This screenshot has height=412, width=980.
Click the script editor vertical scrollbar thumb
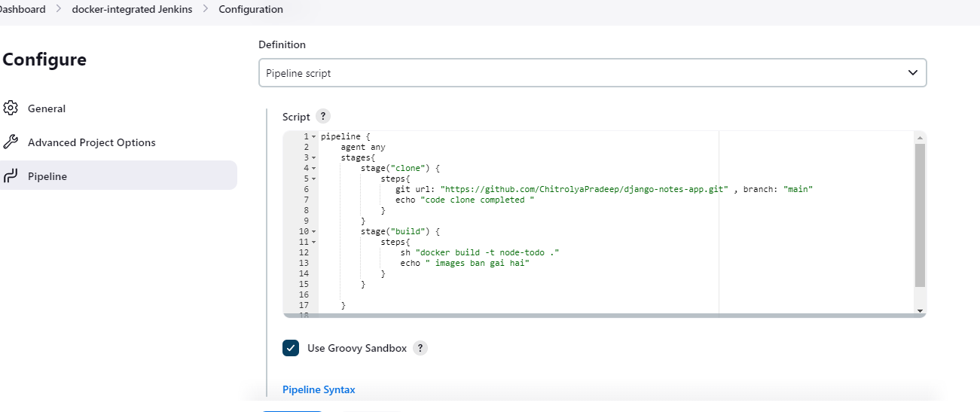coord(920,215)
